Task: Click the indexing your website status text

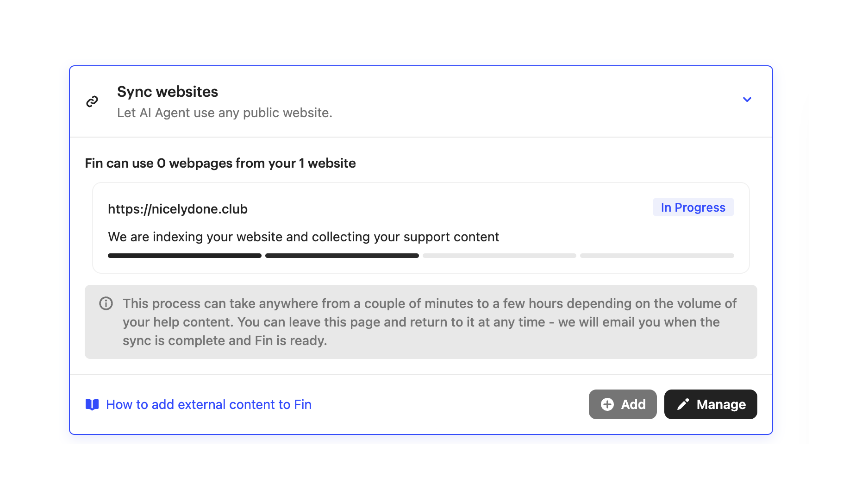Action: point(303,237)
